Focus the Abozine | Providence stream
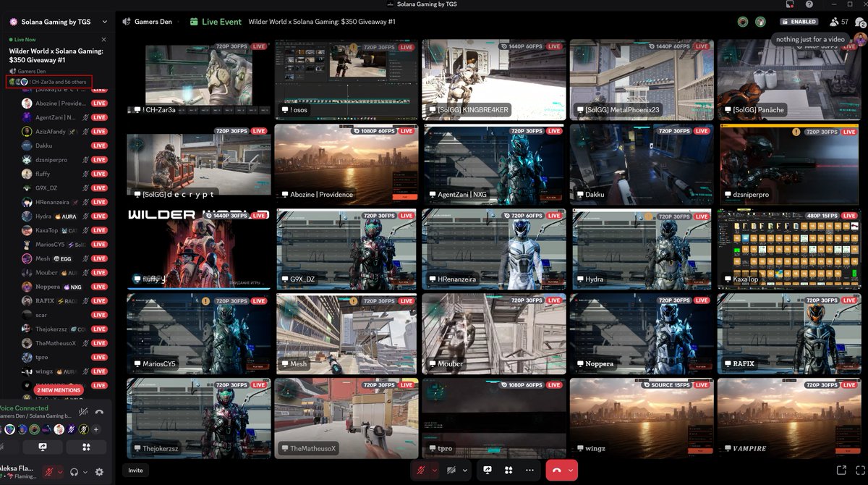 coord(346,163)
